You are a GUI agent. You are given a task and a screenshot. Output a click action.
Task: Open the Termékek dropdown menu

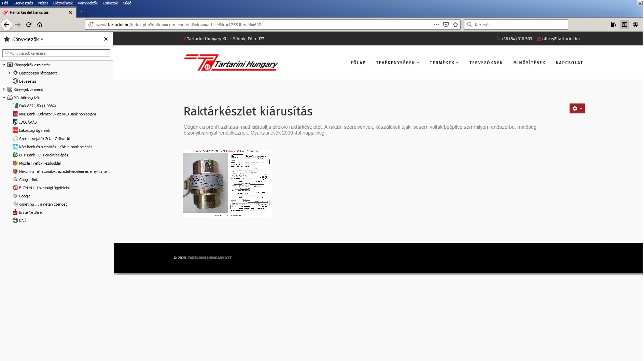(x=444, y=63)
